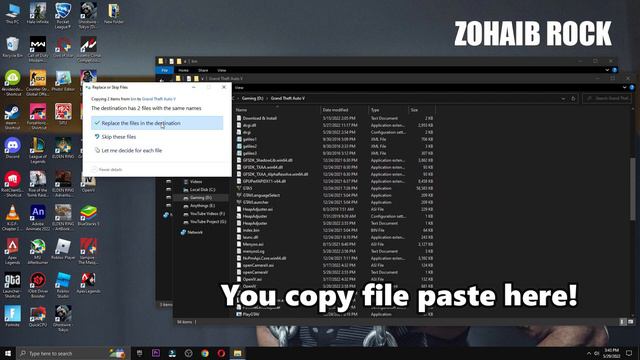Open the Windows Start menu

pyautogui.click(x=8, y=353)
